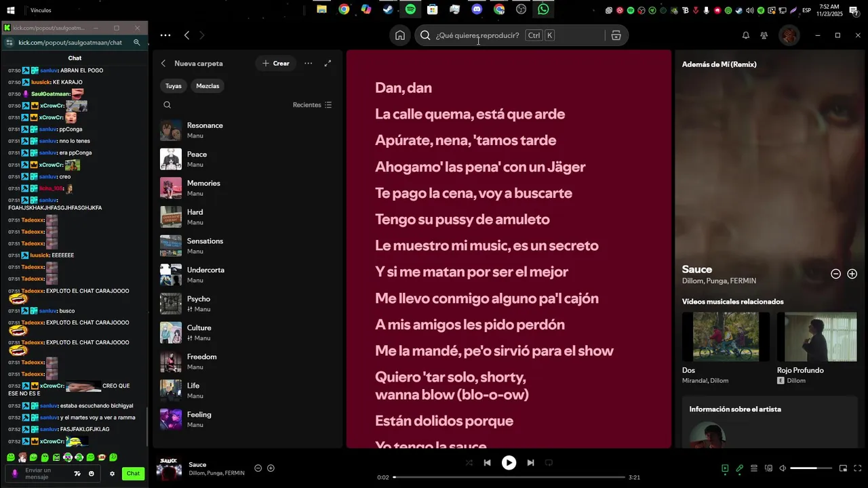
Task: Open the folder's three-dot options menu
Action: tap(308, 63)
